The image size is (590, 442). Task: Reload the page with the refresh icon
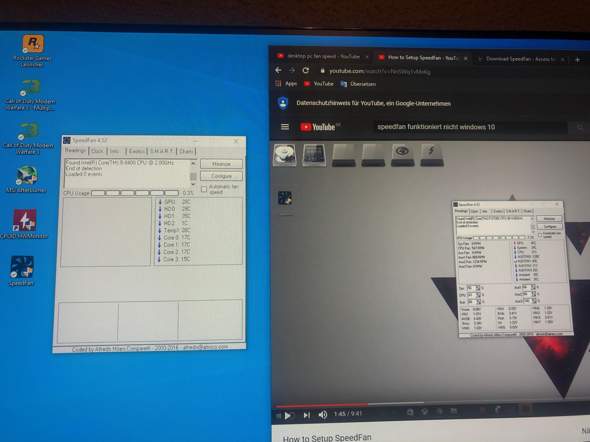click(306, 70)
